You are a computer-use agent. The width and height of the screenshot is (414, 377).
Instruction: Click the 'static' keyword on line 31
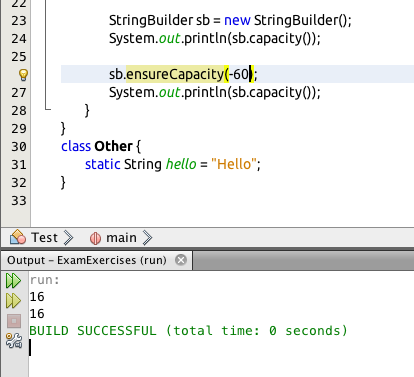coord(102,164)
